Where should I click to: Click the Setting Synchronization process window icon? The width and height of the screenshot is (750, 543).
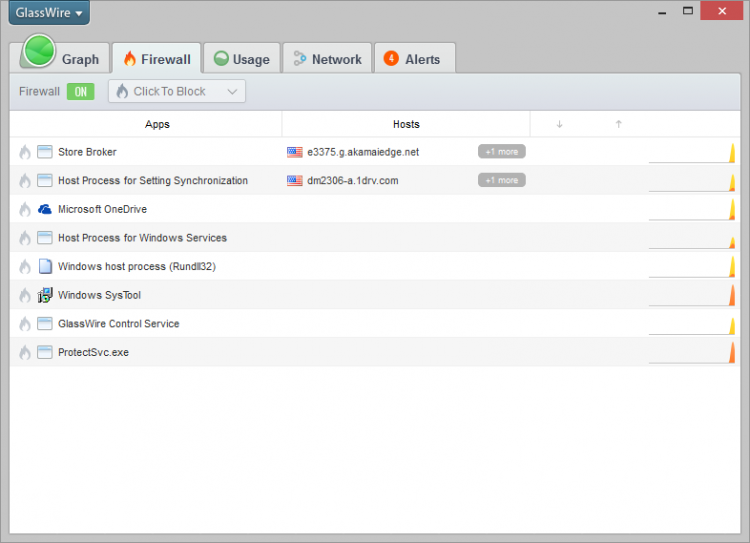(44, 181)
